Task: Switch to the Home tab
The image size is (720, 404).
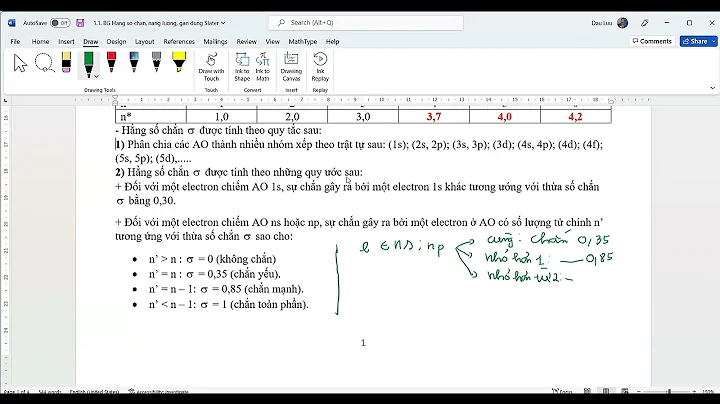Action: coord(40,41)
